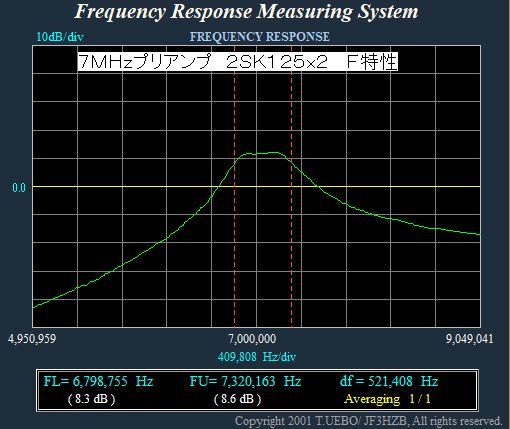This screenshot has height=429, width=510.
Task: Click the Frequency Response Measuring System title
Action: pyautogui.click(x=246, y=12)
